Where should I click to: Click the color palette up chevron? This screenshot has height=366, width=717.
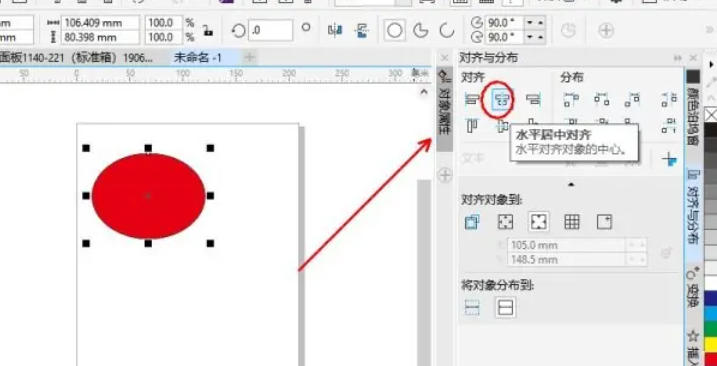click(711, 98)
